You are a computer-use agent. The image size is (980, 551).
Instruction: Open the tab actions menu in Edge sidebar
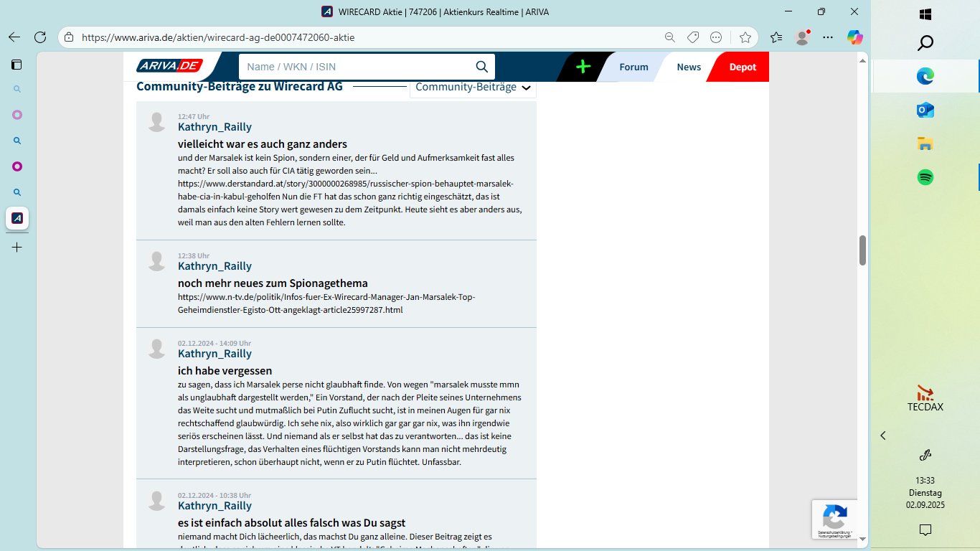tap(16, 65)
